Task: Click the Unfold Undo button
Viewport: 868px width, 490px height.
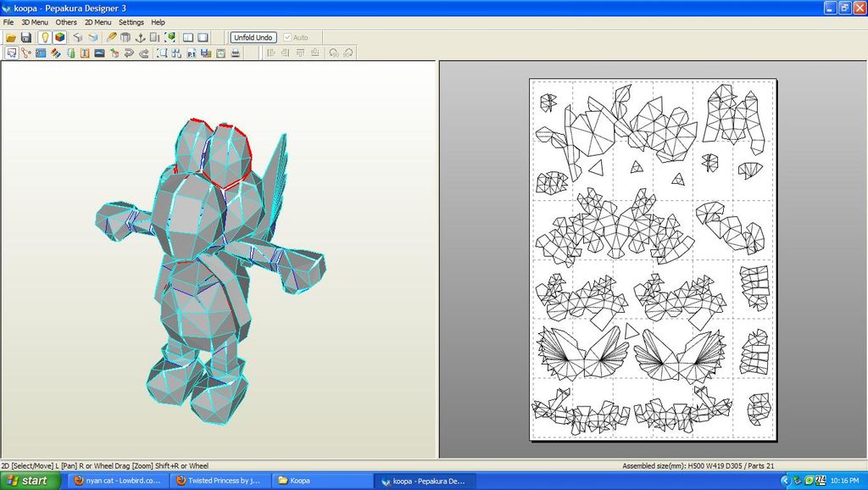Action: (253, 37)
